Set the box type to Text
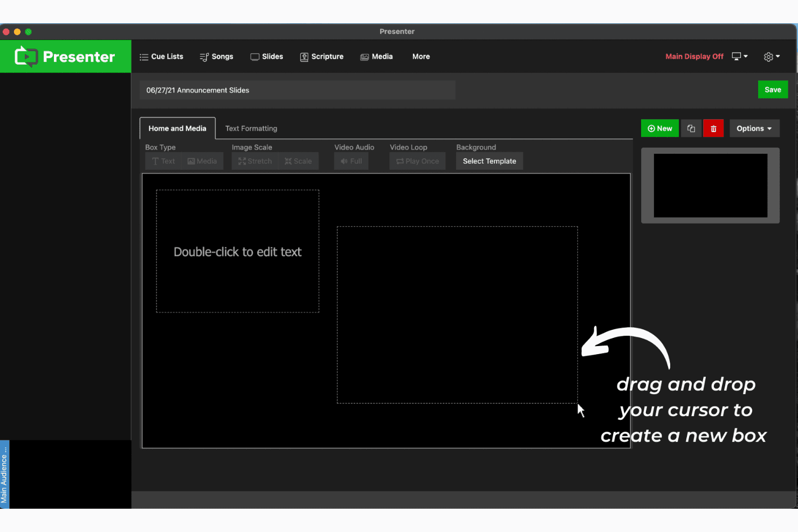Screen dimensions: 798x532 point(163,161)
